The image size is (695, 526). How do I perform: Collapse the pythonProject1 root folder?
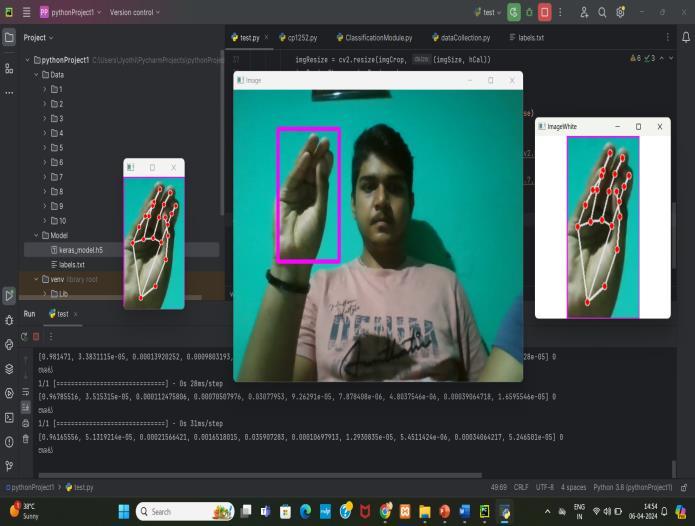27,60
